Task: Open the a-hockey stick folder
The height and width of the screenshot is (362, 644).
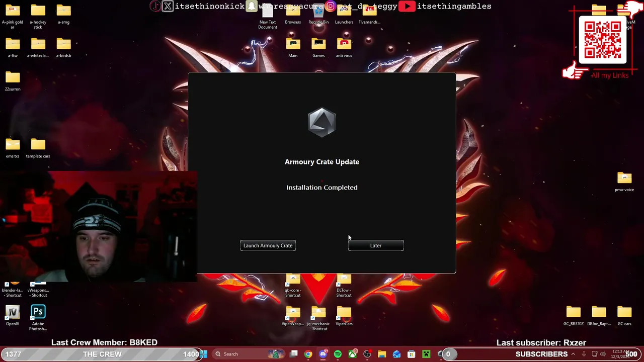Action: coord(38,17)
